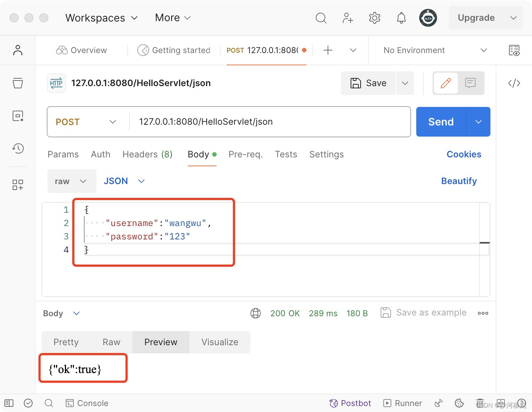Send the request
This screenshot has height=412, width=532.
pyautogui.click(x=440, y=122)
